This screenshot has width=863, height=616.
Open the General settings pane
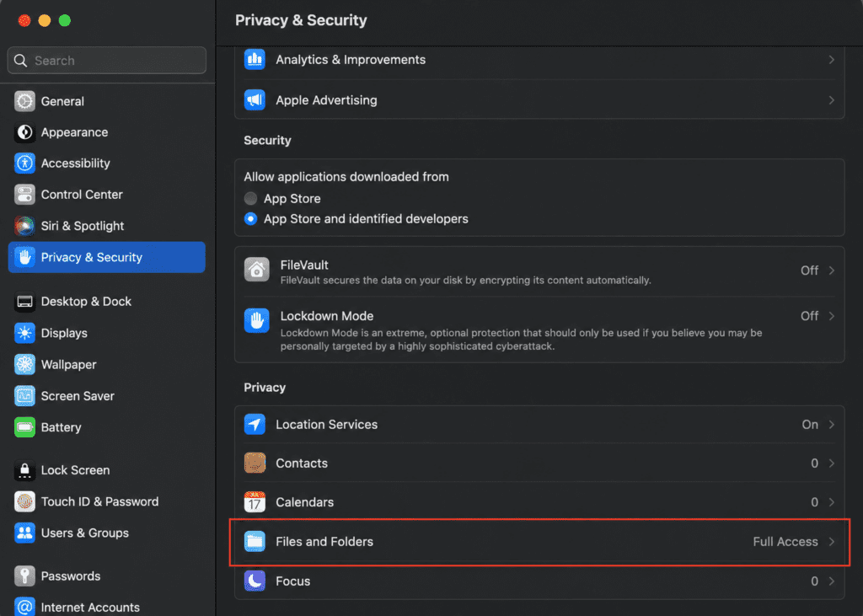click(107, 101)
